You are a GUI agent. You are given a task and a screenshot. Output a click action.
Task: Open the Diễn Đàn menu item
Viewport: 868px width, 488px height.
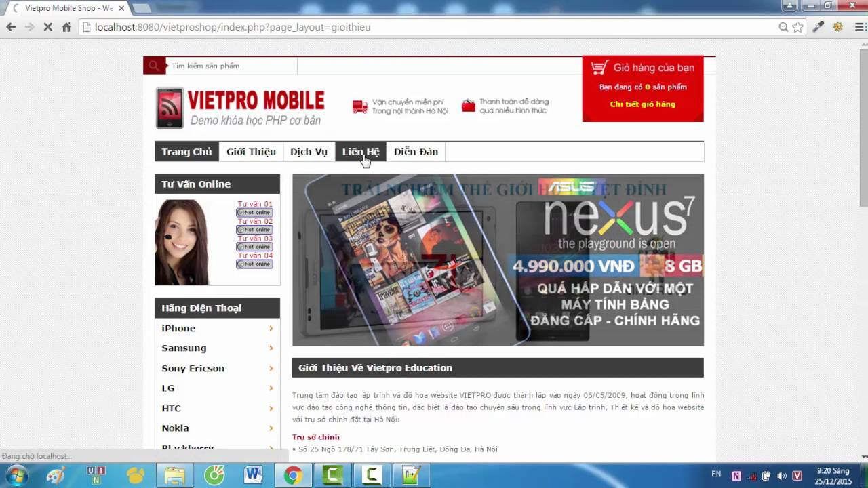tap(416, 152)
